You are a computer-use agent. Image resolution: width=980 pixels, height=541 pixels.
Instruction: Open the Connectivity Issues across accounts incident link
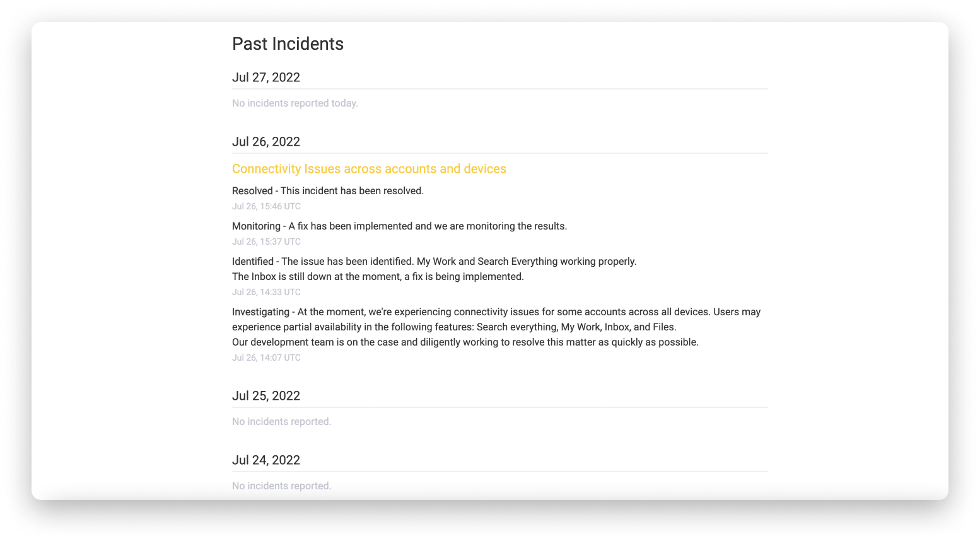pyautogui.click(x=369, y=169)
